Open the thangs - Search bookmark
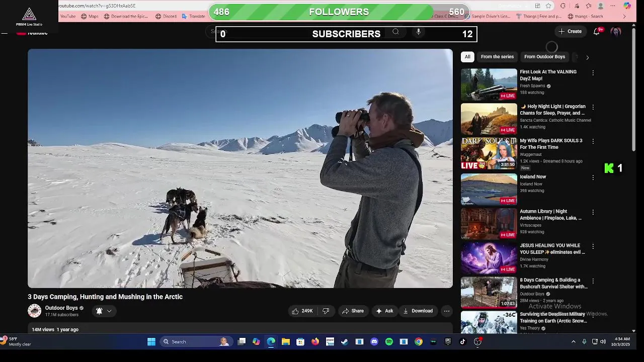 585,16
